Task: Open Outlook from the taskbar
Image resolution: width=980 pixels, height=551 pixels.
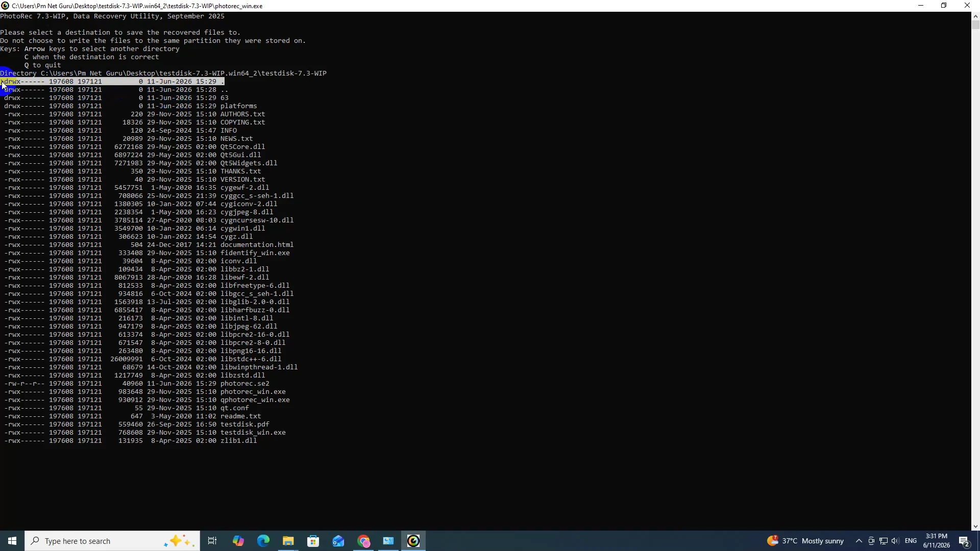Action: pos(338,541)
